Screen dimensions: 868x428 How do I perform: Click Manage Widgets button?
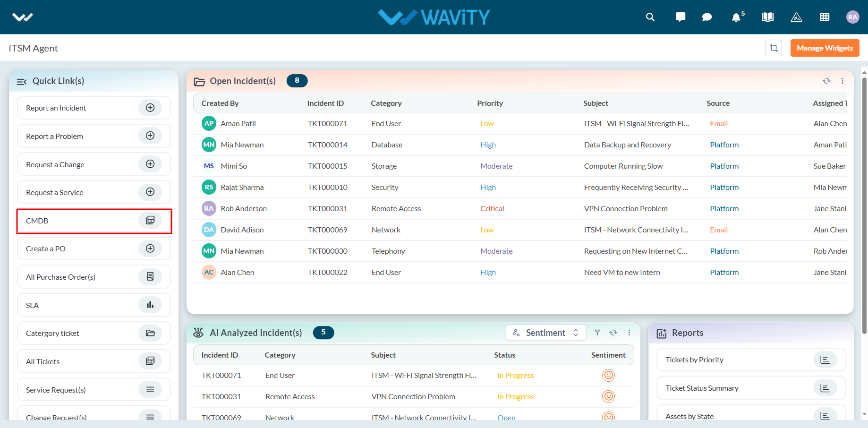[x=825, y=48]
